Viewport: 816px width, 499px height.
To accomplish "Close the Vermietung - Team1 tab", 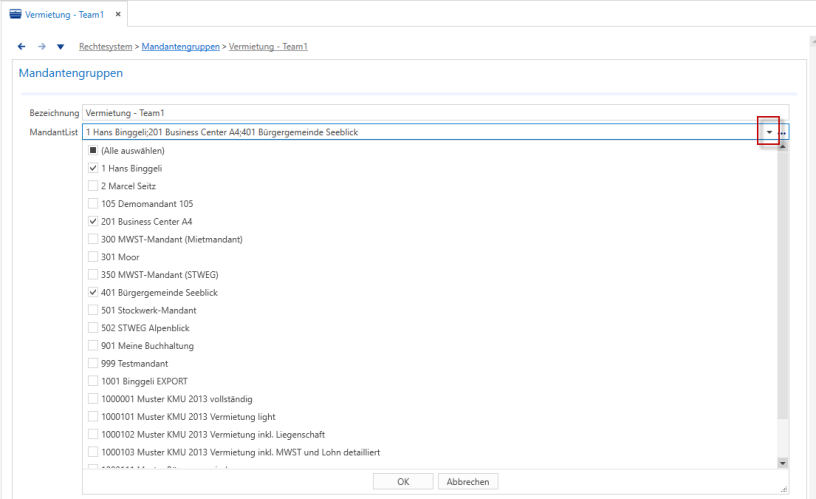I will tap(118, 14).
